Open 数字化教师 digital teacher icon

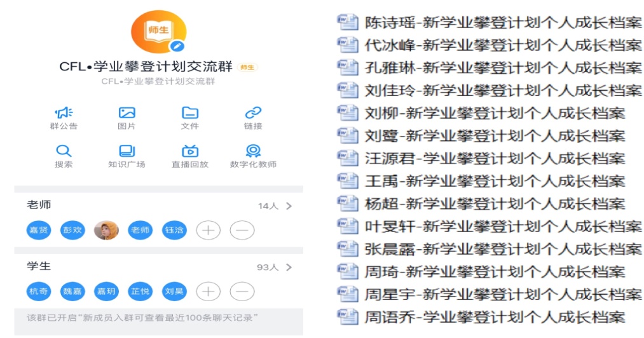[x=253, y=151]
